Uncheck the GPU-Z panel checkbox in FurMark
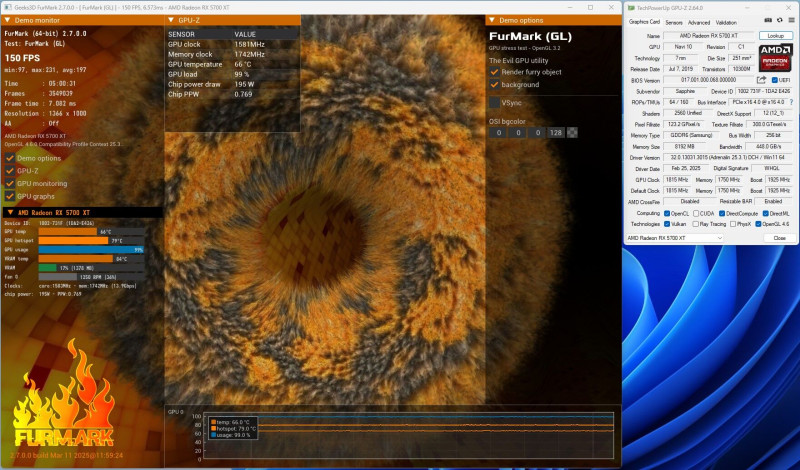The width and height of the screenshot is (800, 470). click(x=10, y=171)
